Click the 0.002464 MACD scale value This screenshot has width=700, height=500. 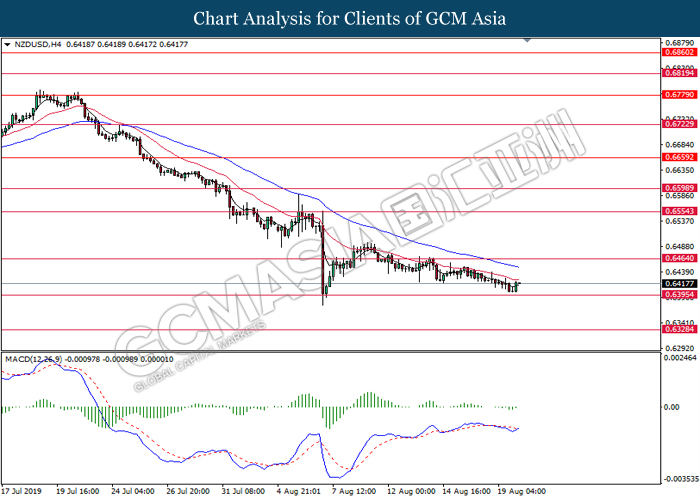coord(680,358)
